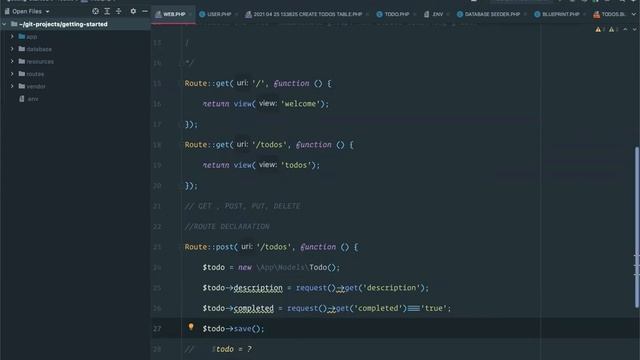
Task: Click the select opened file target icon
Action: pos(96,11)
